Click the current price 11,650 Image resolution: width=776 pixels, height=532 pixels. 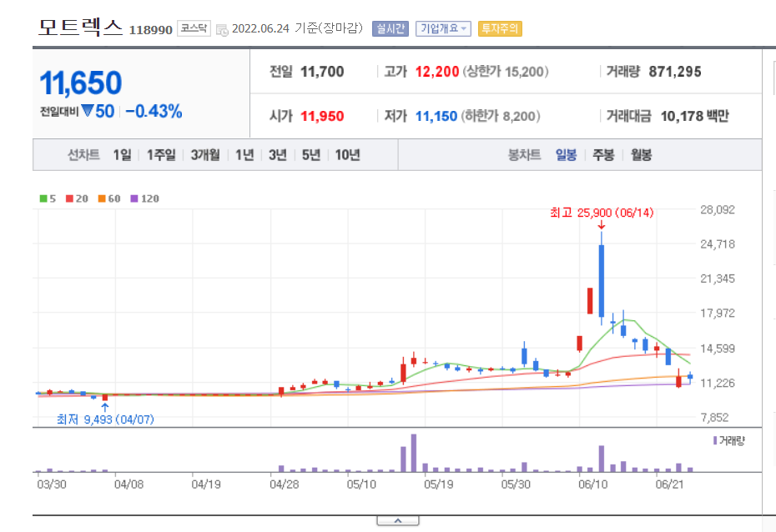[81, 83]
